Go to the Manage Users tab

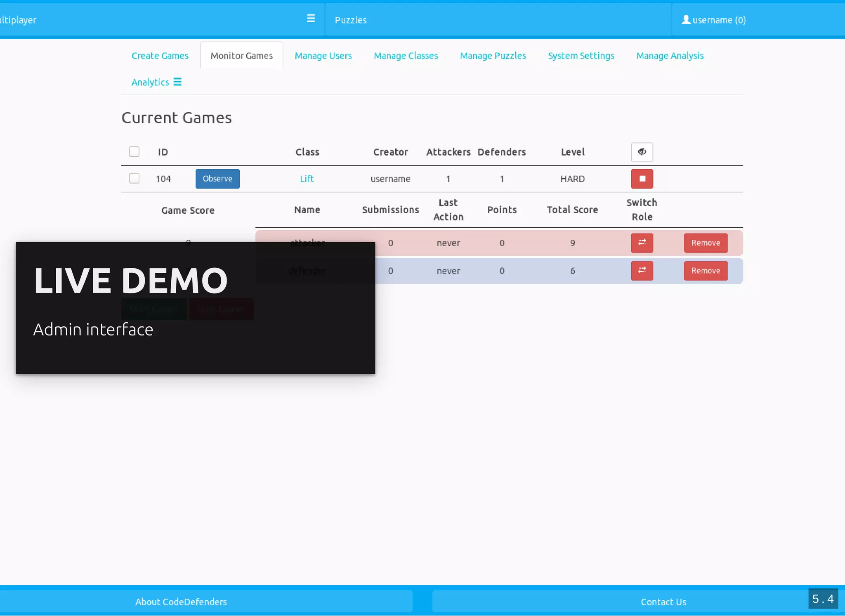[x=323, y=56]
